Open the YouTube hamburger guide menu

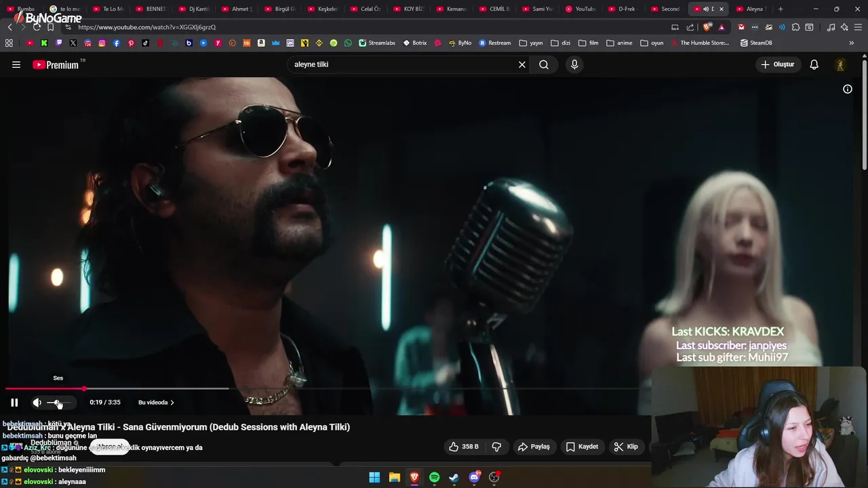(x=16, y=64)
